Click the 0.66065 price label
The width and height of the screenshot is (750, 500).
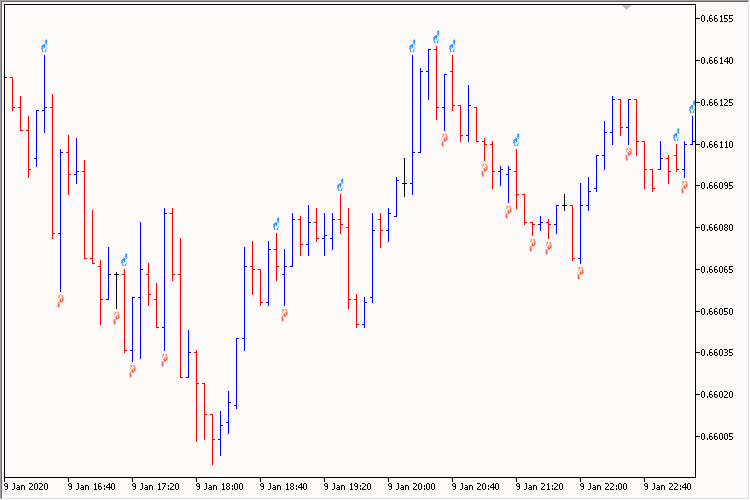point(717,270)
